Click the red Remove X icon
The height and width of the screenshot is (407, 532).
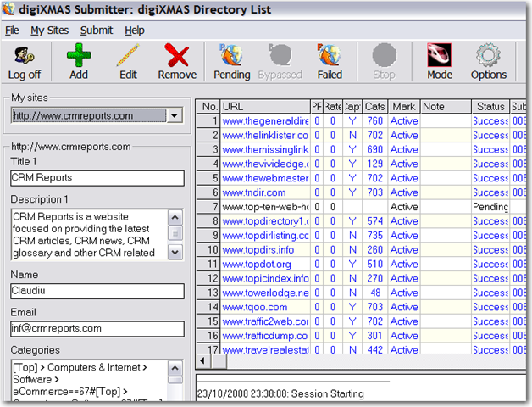pos(177,55)
